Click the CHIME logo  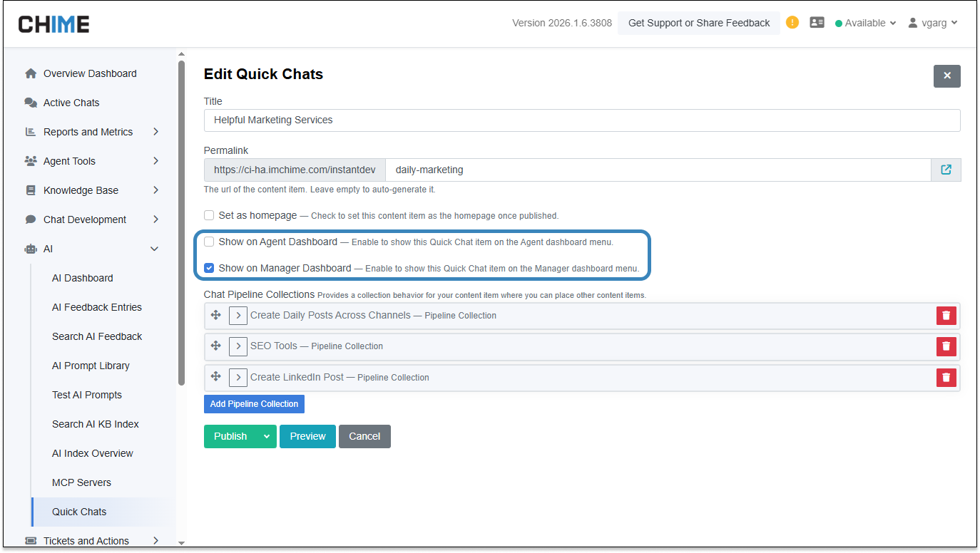click(54, 24)
